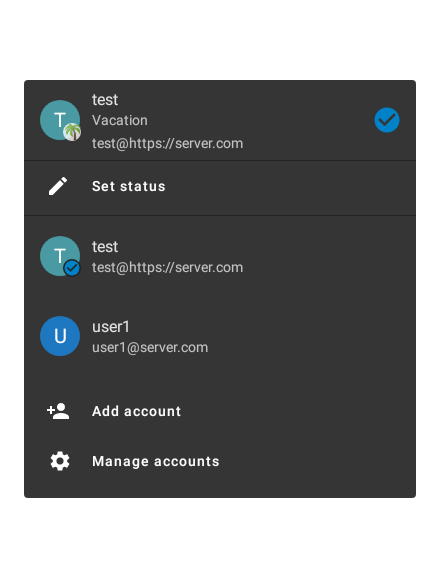Click the user1 display name
440x578 pixels.
[111, 327]
